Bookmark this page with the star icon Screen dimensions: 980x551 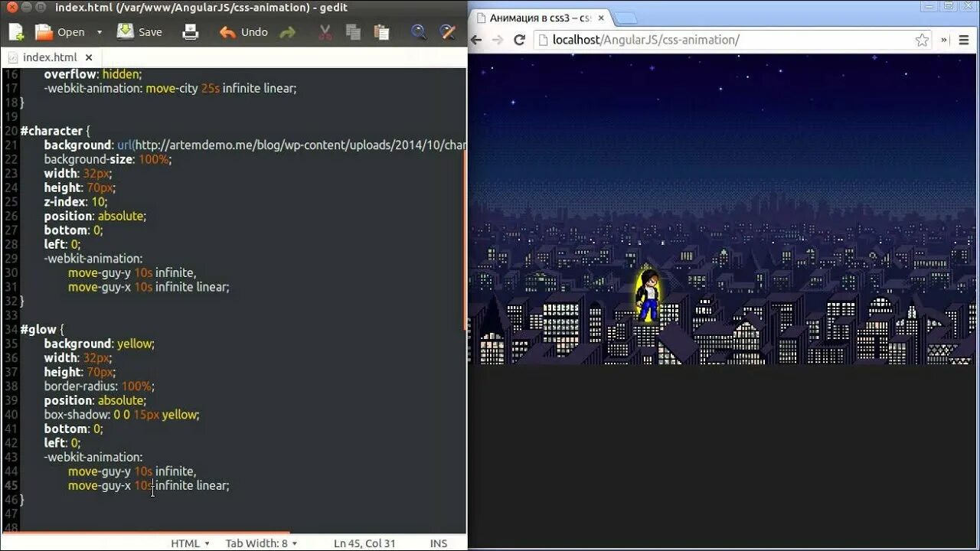click(922, 40)
